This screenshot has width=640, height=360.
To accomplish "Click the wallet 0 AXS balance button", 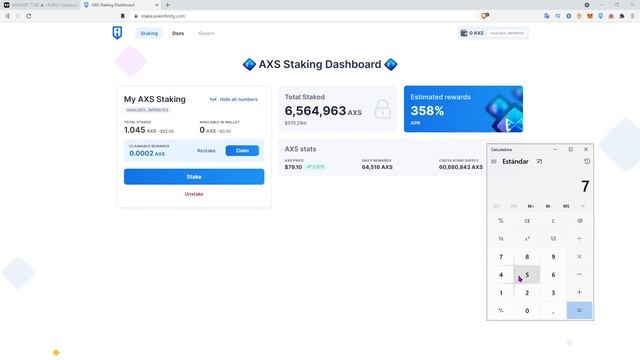I will 472,33.
